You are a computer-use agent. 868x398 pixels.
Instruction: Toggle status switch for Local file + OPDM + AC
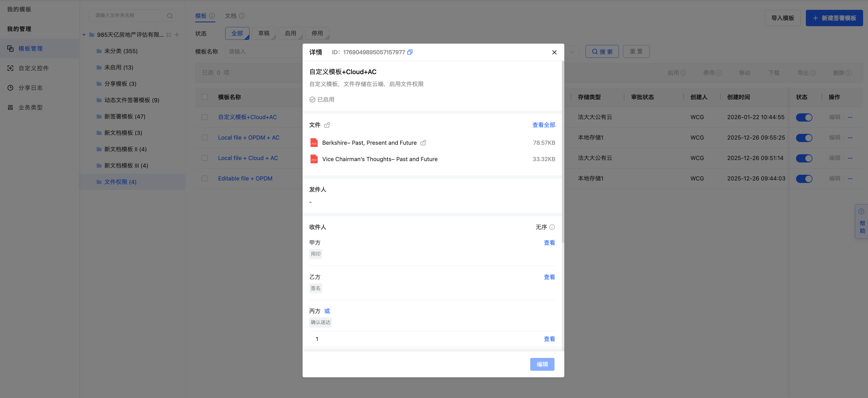804,137
